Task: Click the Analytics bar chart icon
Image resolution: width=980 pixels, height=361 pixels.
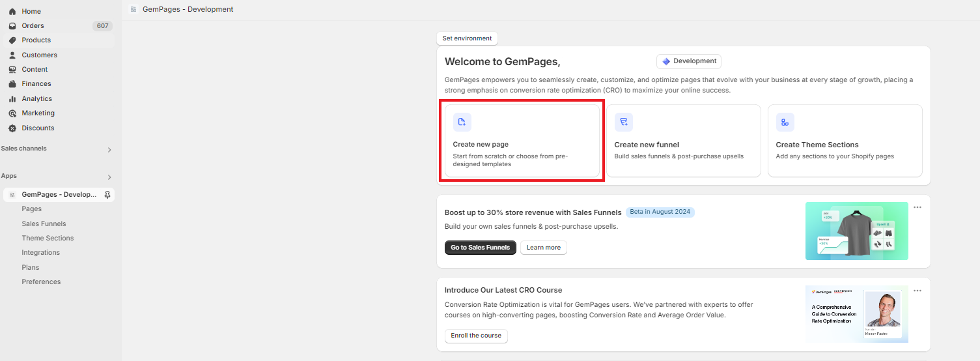Action: (x=12, y=99)
